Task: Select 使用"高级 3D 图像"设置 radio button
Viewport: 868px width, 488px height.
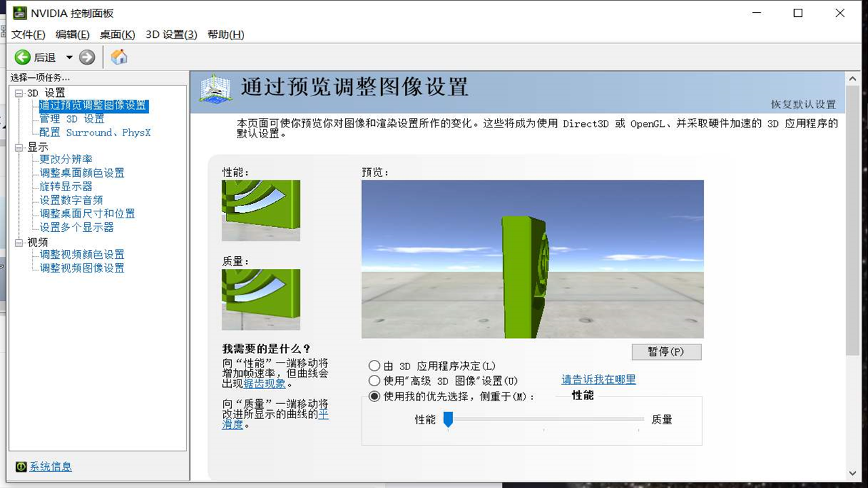Action: point(374,381)
